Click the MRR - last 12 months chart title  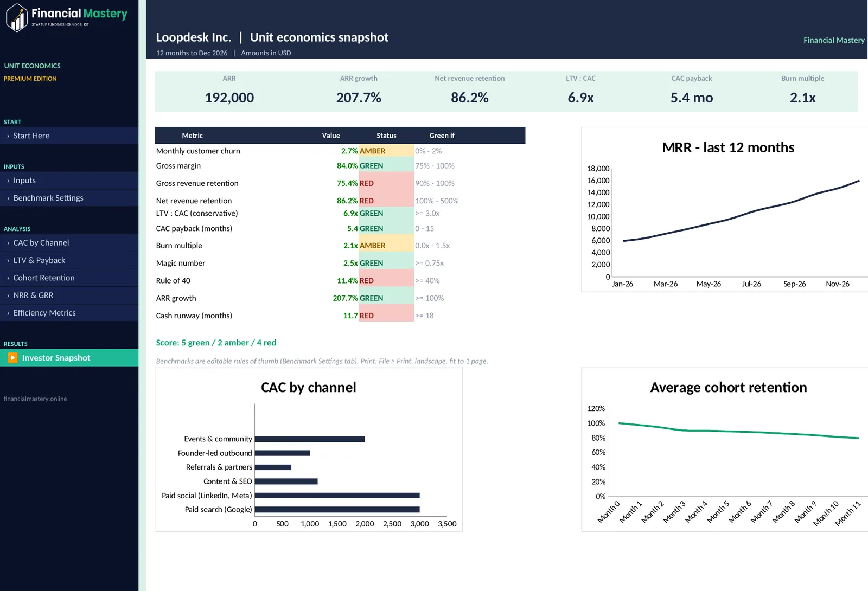coord(728,147)
